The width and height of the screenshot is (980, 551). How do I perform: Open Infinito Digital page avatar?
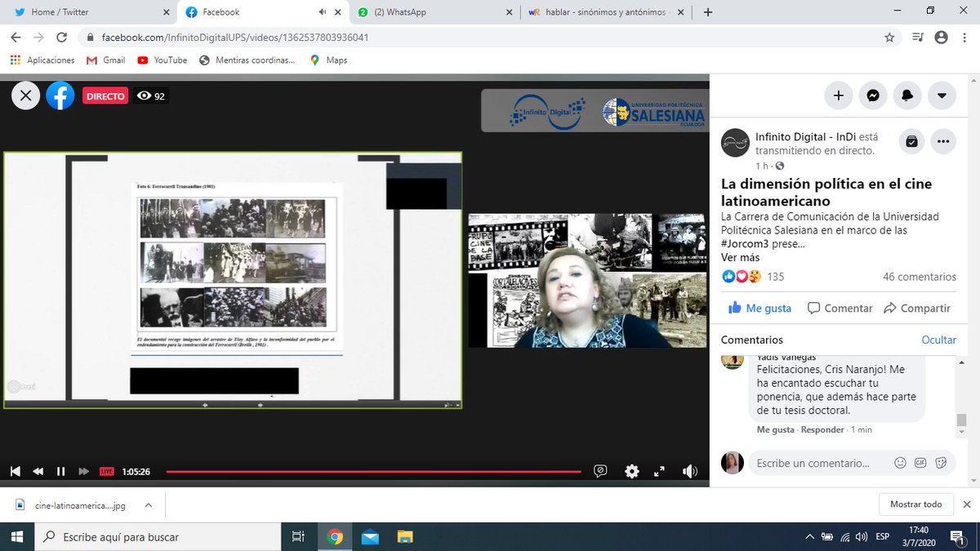click(735, 143)
